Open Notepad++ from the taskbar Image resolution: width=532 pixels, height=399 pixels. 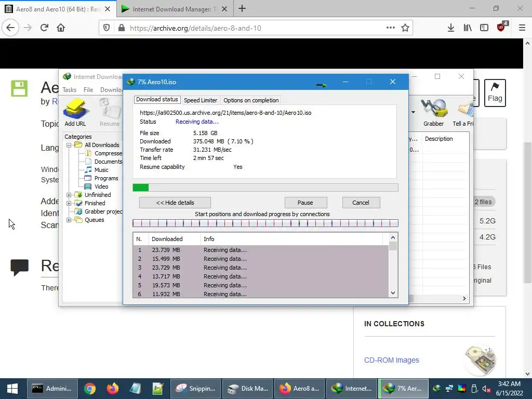pyautogui.click(x=158, y=389)
